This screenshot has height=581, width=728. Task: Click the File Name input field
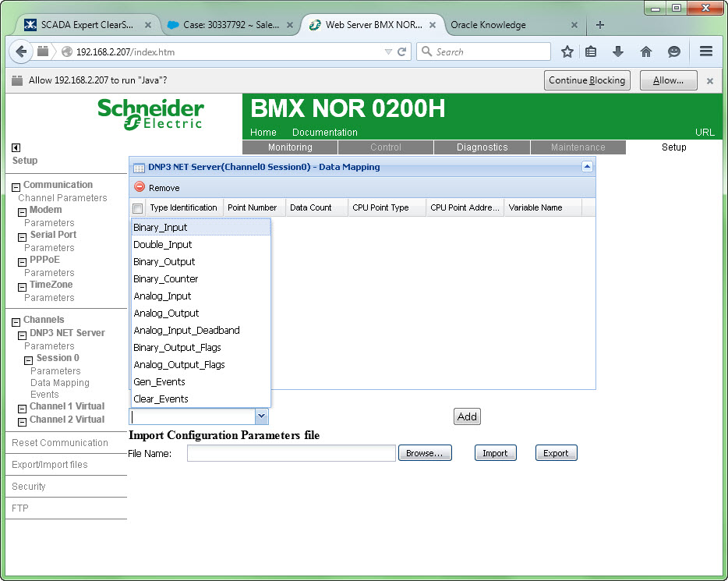tap(291, 453)
